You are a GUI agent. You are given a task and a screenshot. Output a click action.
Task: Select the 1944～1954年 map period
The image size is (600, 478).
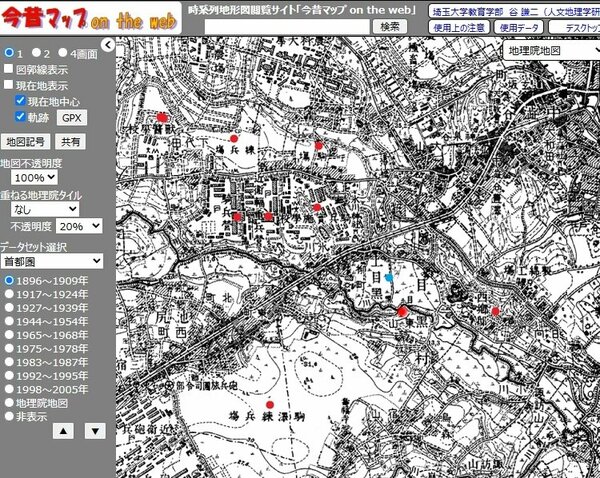coord(9,321)
